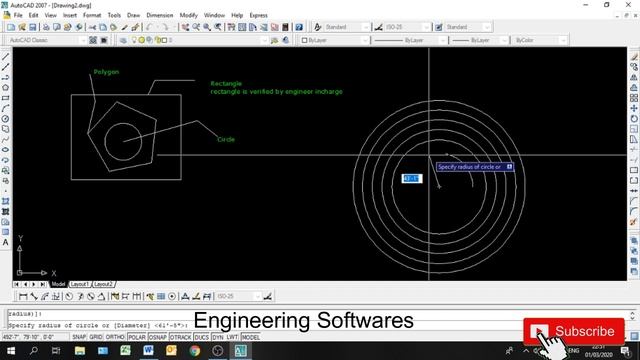Open the Draw menu

point(133,16)
